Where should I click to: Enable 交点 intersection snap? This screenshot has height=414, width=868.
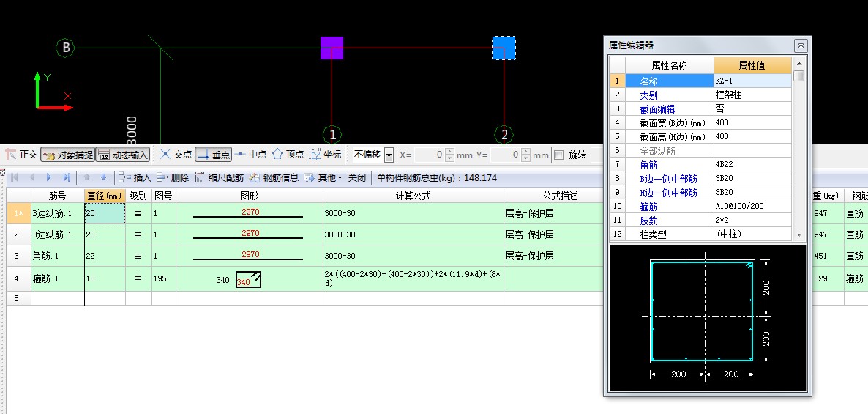tap(176, 155)
